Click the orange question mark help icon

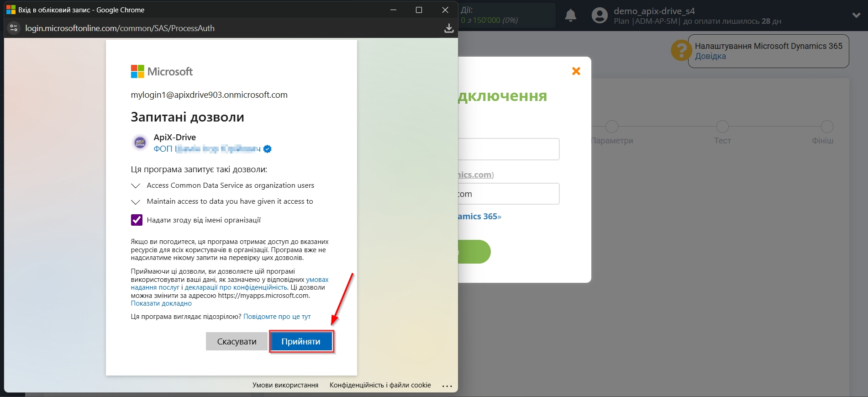click(x=681, y=50)
